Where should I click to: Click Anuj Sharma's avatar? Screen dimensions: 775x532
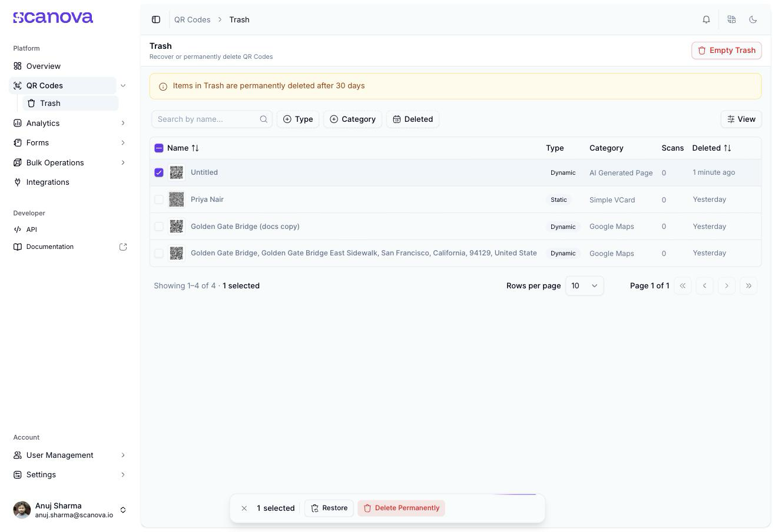pyautogui.click(x=22, y=510)
